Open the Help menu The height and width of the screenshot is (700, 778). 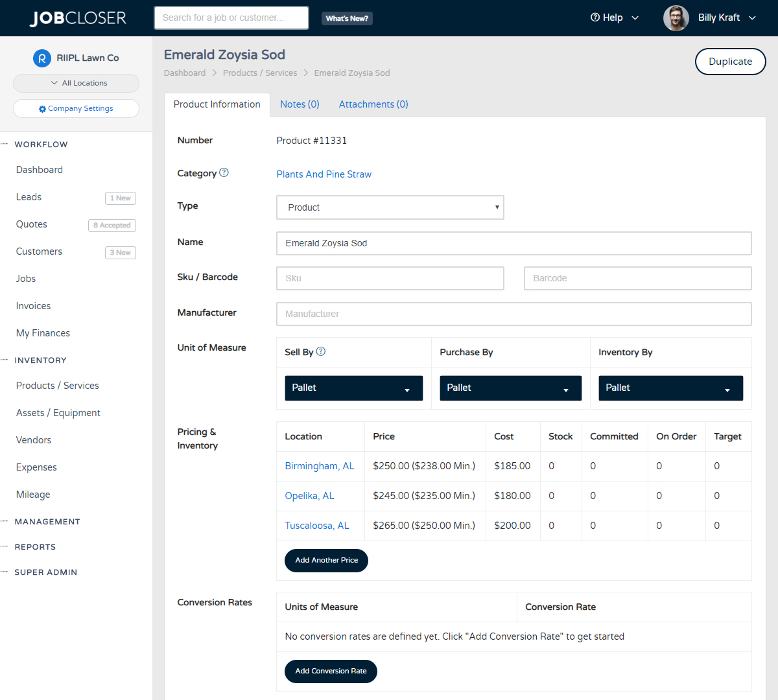(x=614, y=18)
